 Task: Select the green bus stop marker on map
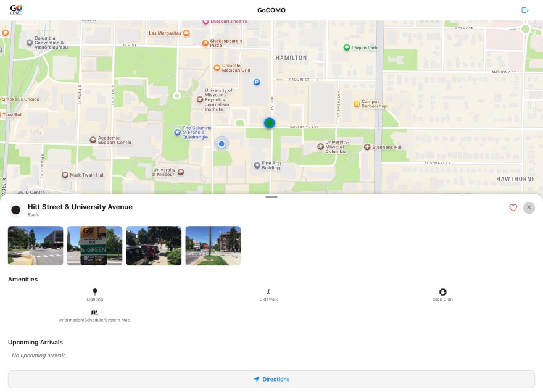point(270,123)
